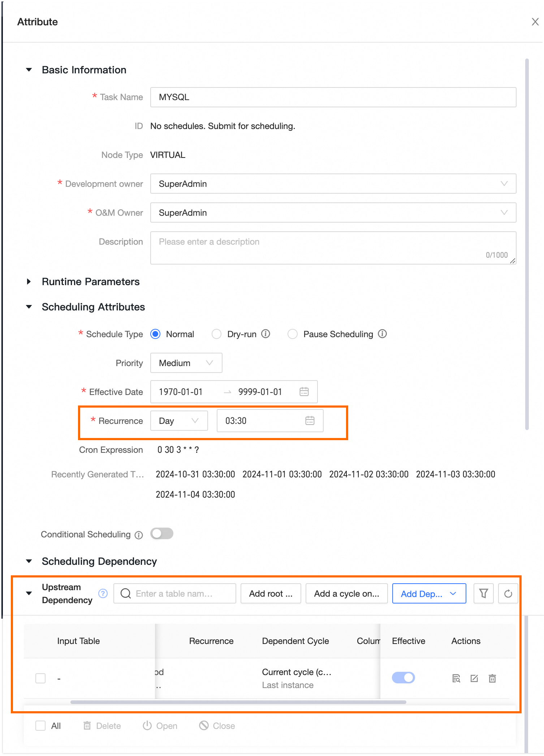
Task: Open the Development owner dropdown
Action: 333,184
